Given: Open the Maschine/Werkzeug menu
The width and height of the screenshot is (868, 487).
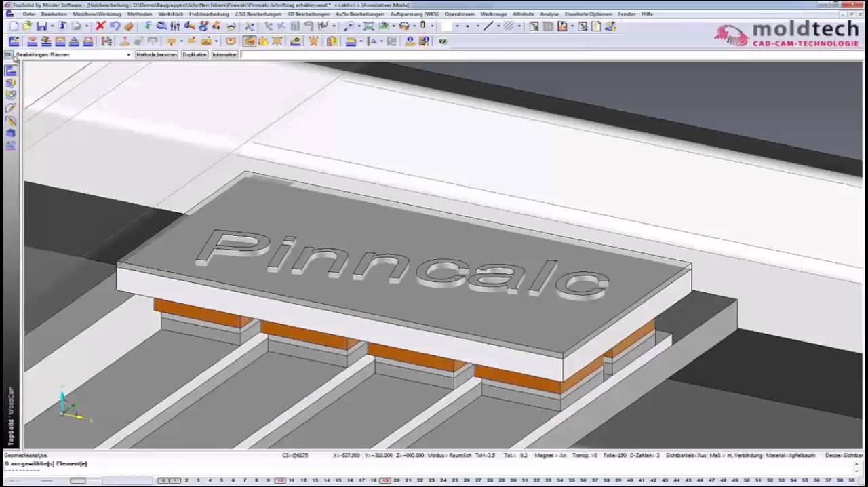Looking at the screenshot, I should point(97,14).
